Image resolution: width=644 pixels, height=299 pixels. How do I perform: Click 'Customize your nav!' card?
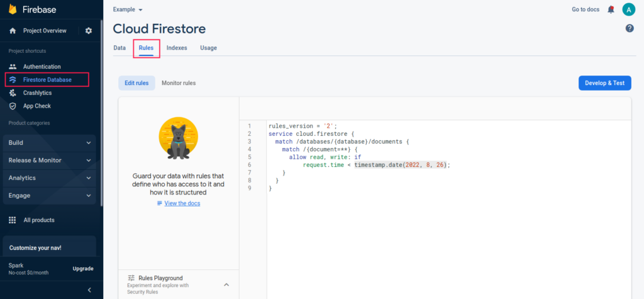[49, 248]
